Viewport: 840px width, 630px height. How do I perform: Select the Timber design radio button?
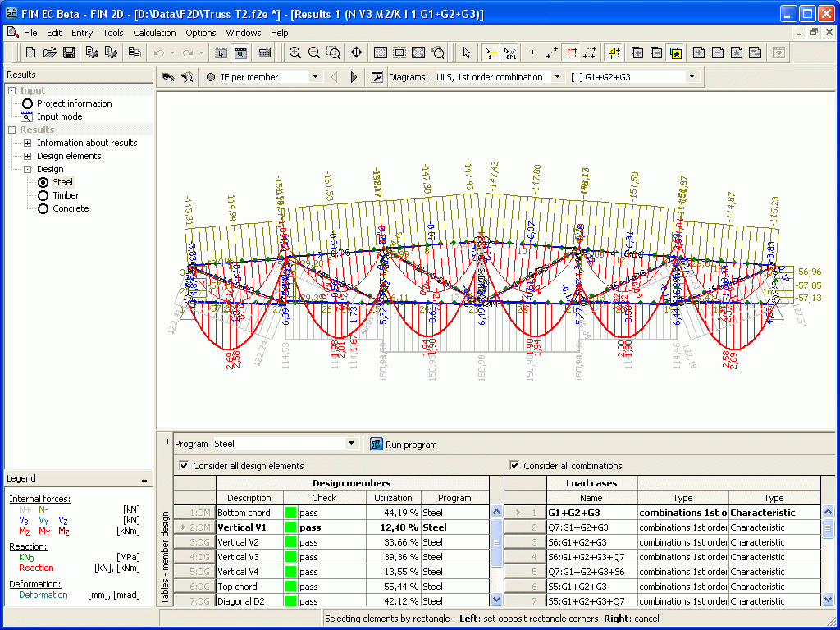click(x=43, y=195)
